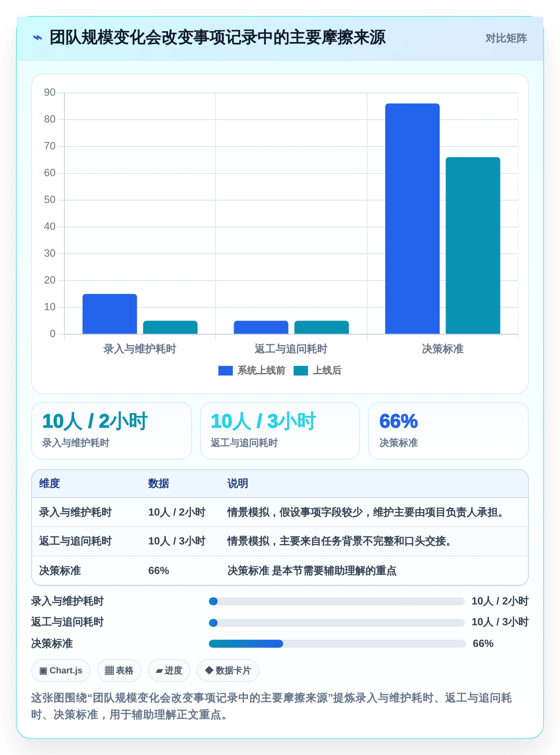Click the teal 录入与维护耗时 bar
Viewport: 560px width, 755px height.
click(x=170, y=327)
